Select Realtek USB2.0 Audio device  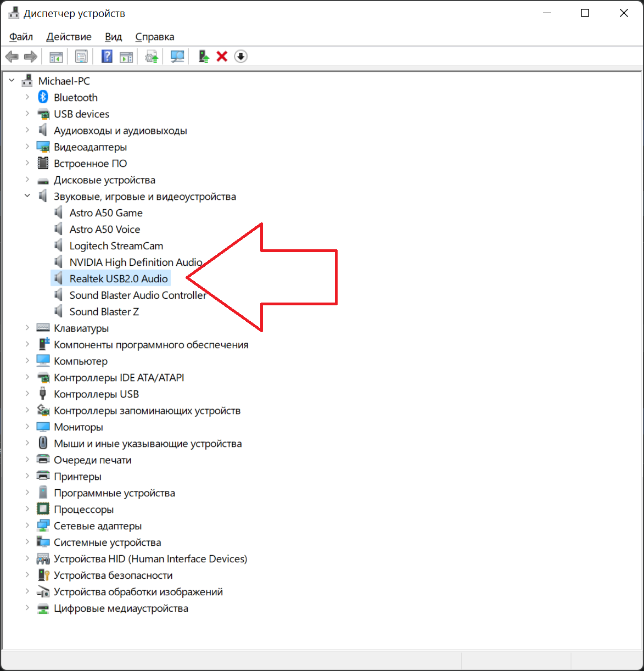[119, 279]
